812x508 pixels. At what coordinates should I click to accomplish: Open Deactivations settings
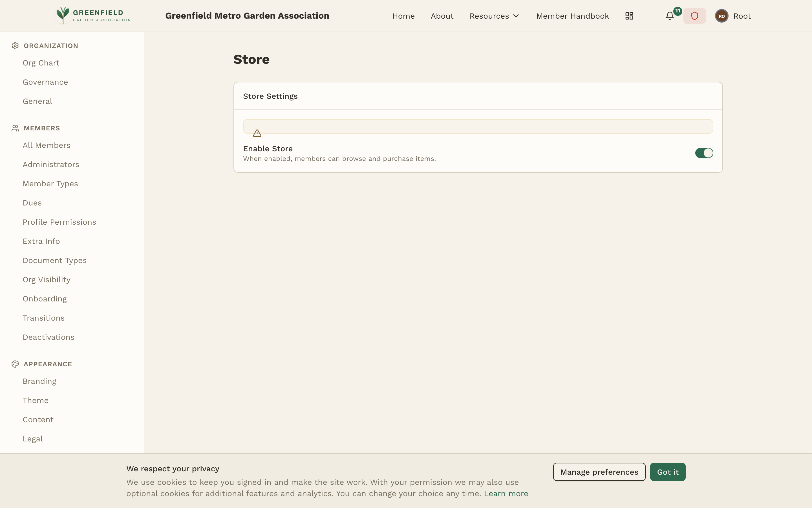tap(49, 337)
